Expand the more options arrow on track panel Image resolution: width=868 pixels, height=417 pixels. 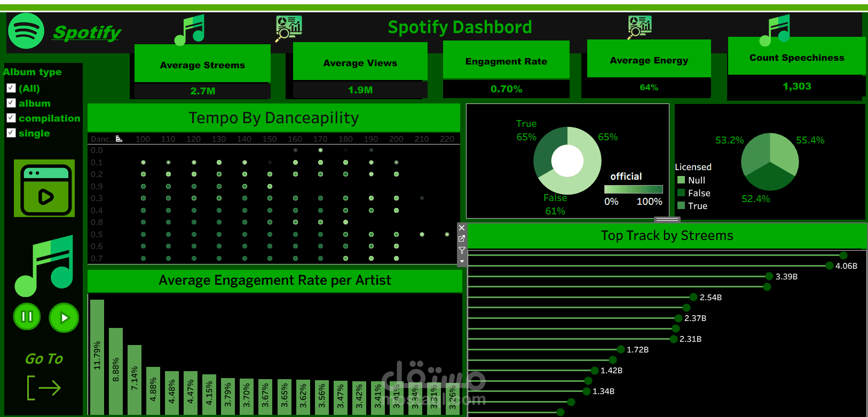(462, 261)
